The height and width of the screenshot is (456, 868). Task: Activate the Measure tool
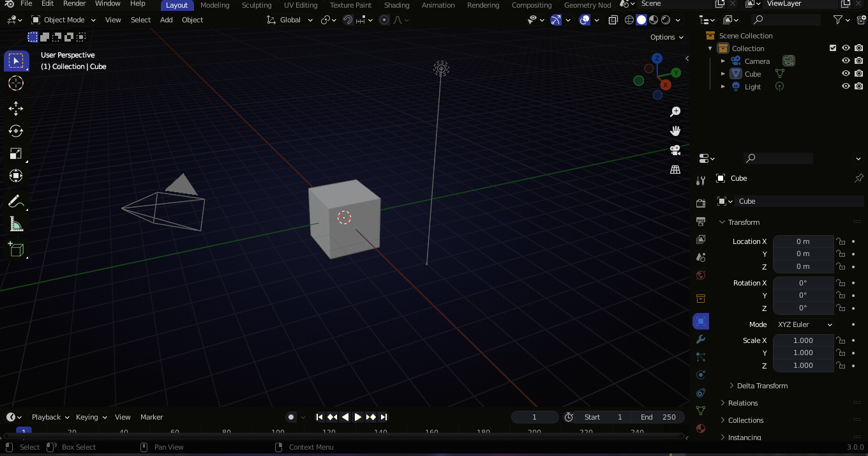point(16,224)
